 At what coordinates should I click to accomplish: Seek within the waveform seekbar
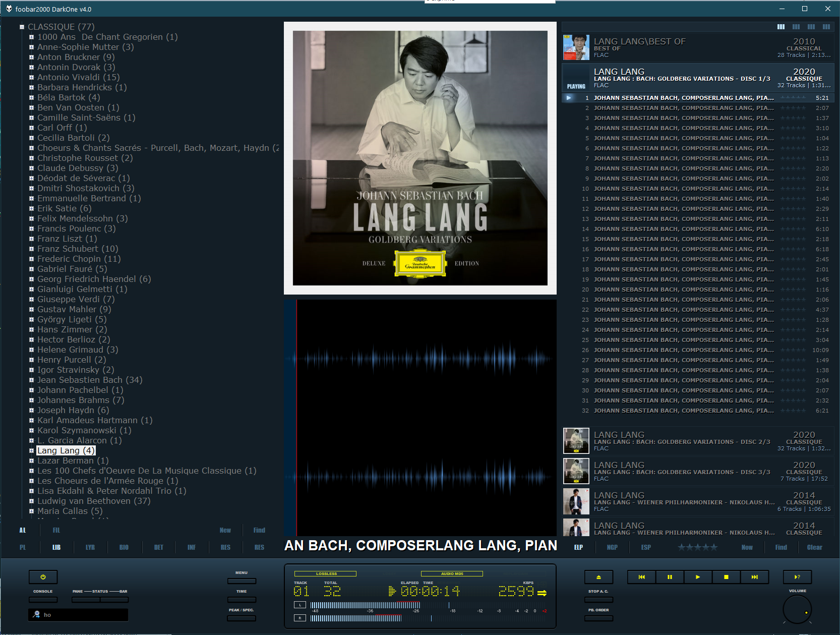pos(420,418)
